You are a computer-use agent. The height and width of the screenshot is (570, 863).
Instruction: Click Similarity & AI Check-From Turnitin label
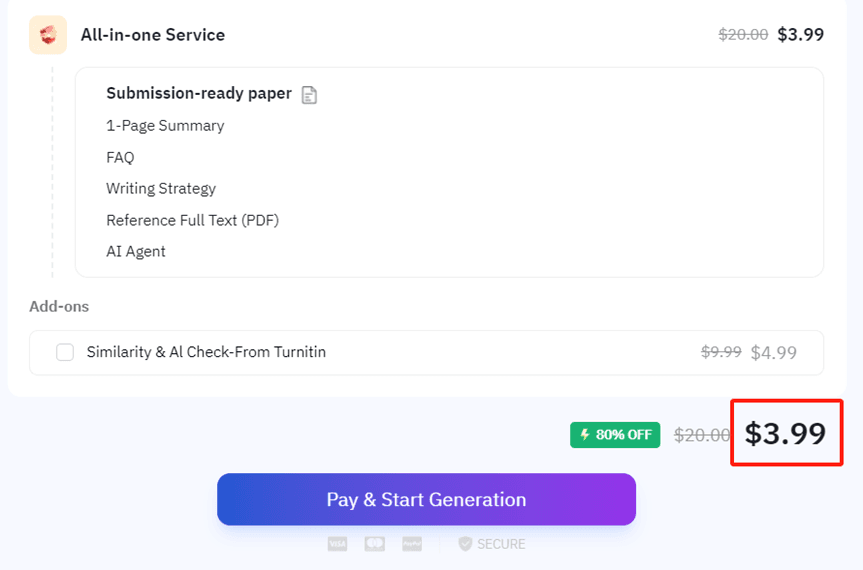tap(206, 352)
